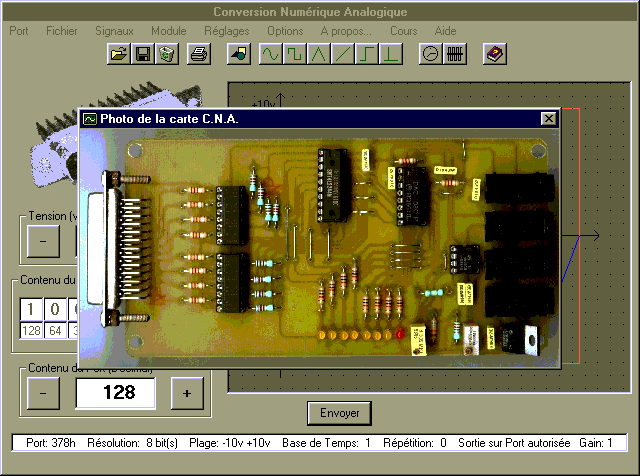This screenshot has width=640, height=476.
Task: Open the Aide menu
Action: (x=445, y=31)
